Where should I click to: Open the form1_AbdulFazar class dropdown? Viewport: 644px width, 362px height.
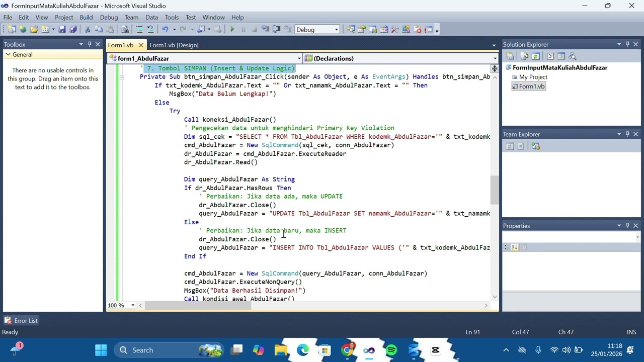[299, 58]
